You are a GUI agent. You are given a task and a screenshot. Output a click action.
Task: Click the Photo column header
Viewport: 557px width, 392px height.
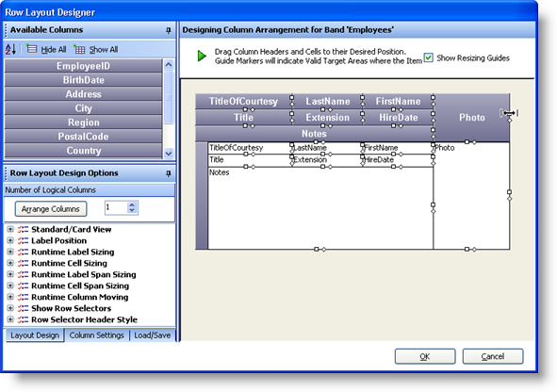pyautogui.click(x=472, y=118)
